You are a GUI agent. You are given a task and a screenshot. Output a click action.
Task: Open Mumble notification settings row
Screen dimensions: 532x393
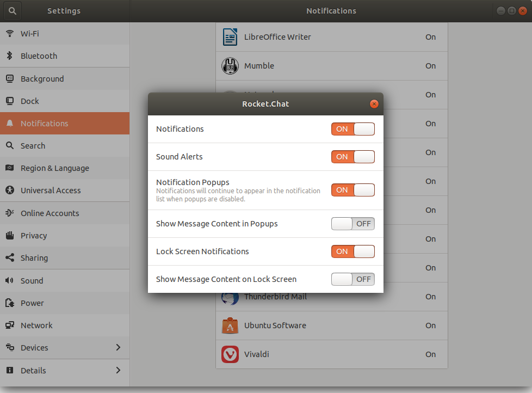(x=332, y=66)
